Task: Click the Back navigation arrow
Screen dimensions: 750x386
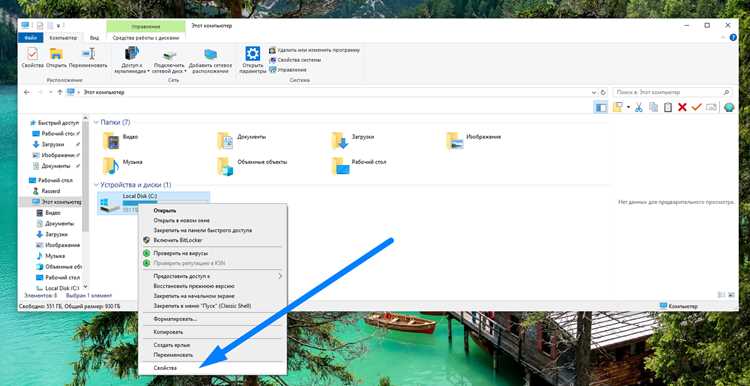Action: 26,92
